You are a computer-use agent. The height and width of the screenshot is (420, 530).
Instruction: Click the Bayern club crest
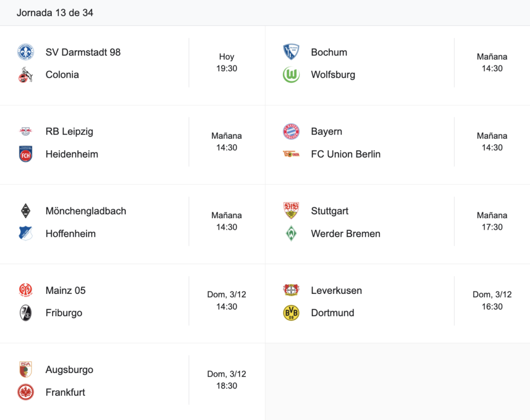pos(291,131)
